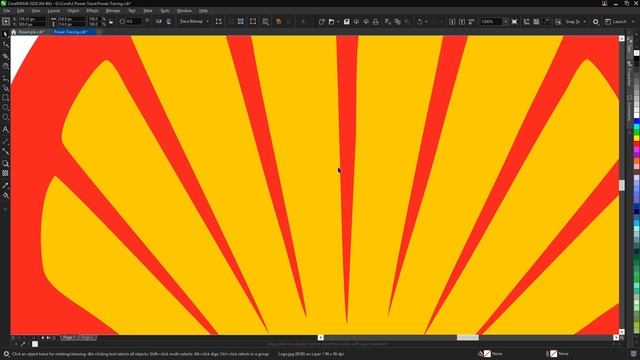Click the vertical scrollbar thumb

click(x=622, y=185)
